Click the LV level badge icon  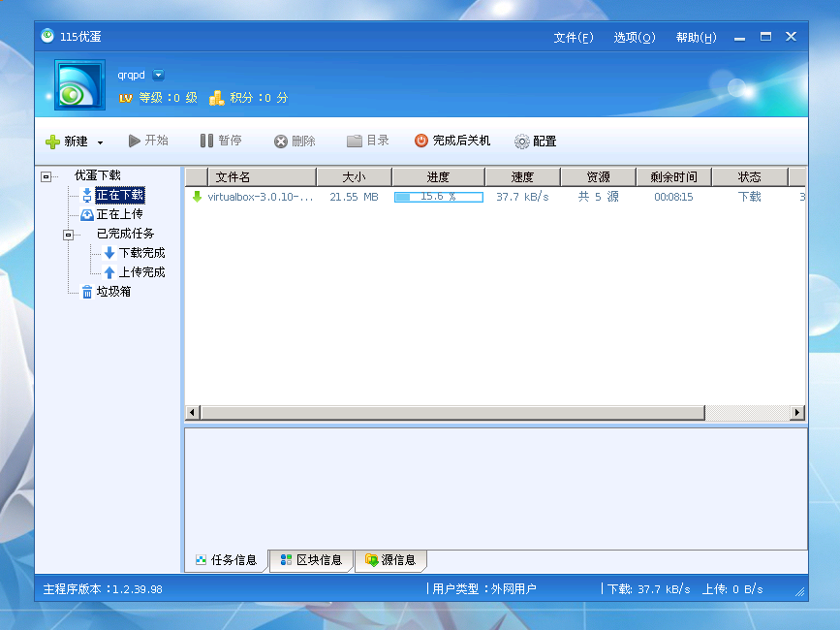[x=126, y=98]
